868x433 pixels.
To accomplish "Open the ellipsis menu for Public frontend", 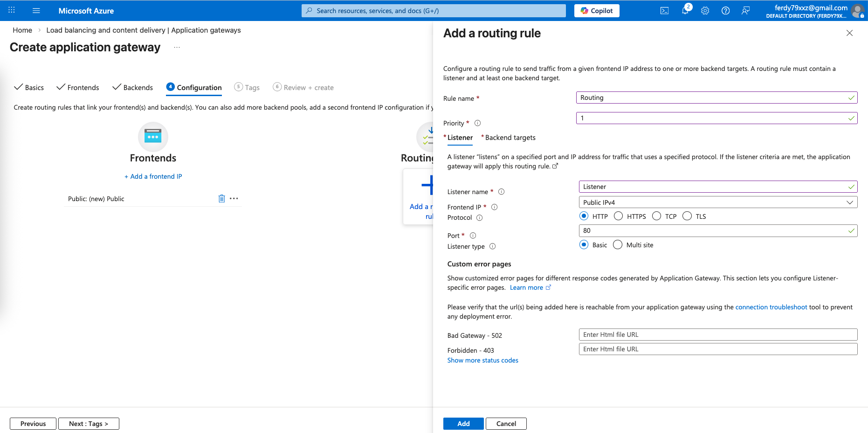I will coord(234,199).
